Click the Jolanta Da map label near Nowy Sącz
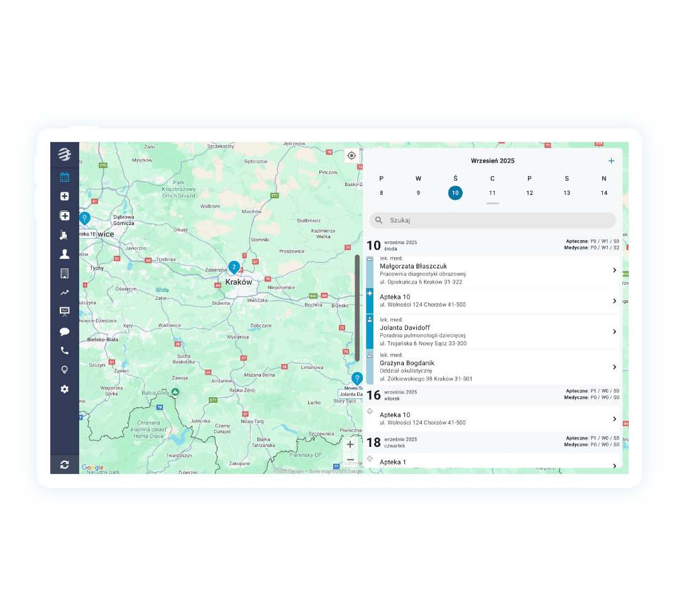 [350, 394]
